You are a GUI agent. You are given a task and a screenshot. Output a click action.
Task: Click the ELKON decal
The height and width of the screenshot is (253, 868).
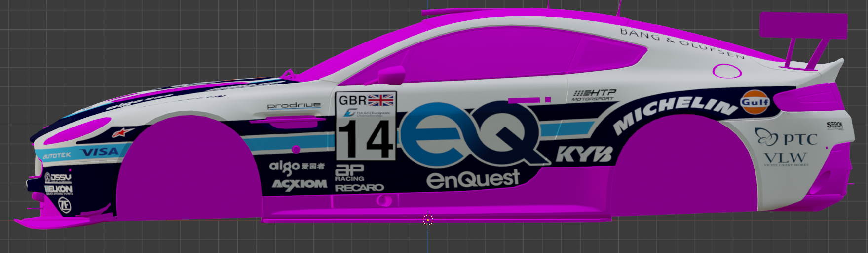click(59, 190)
